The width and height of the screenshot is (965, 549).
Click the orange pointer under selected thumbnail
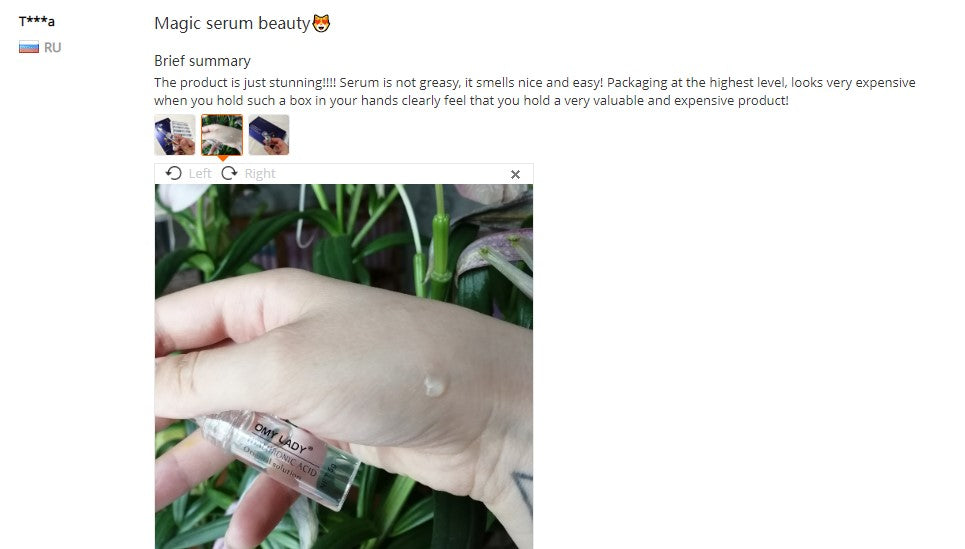(x=222, y=158)
